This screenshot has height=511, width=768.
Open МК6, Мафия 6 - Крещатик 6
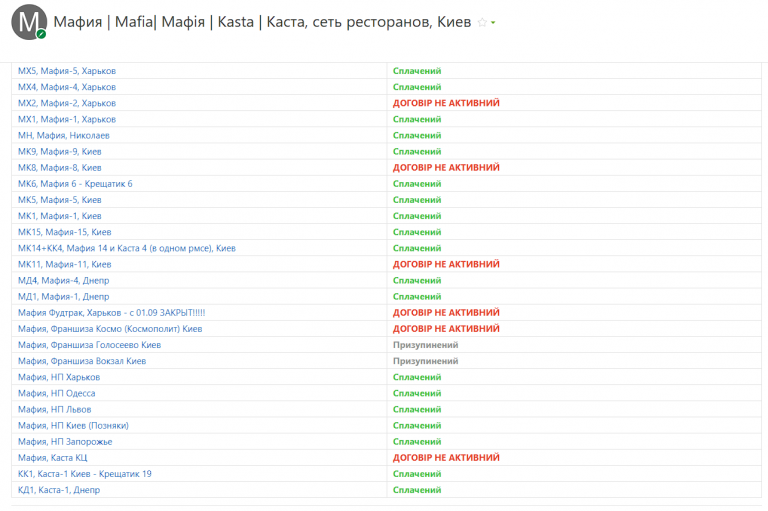(75, 184)
